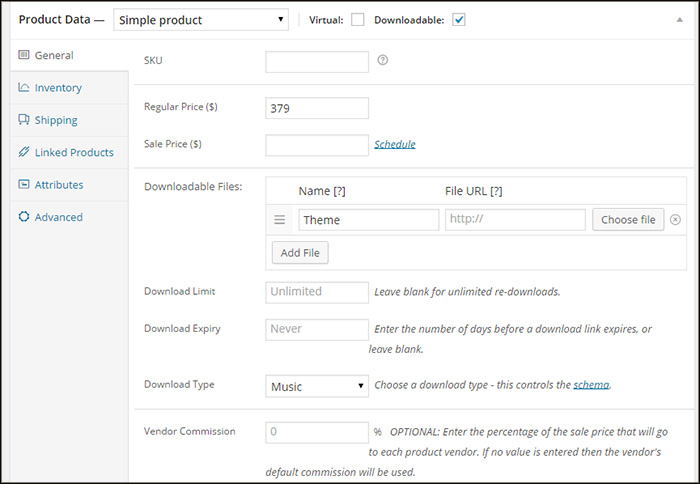This screenshot has height=484, width=700.
Task: Click the Name [?] column header
Action: 322,191
